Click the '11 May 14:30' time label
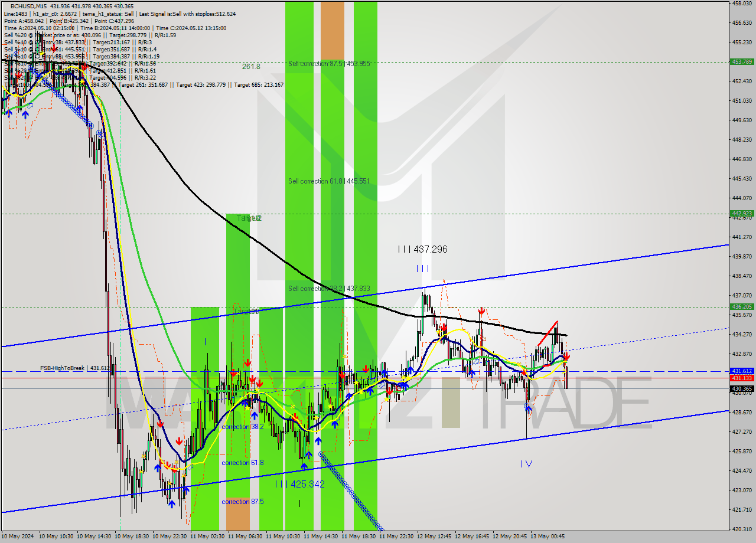Viewport: 756px width, 543px height. tap(321, 537)
